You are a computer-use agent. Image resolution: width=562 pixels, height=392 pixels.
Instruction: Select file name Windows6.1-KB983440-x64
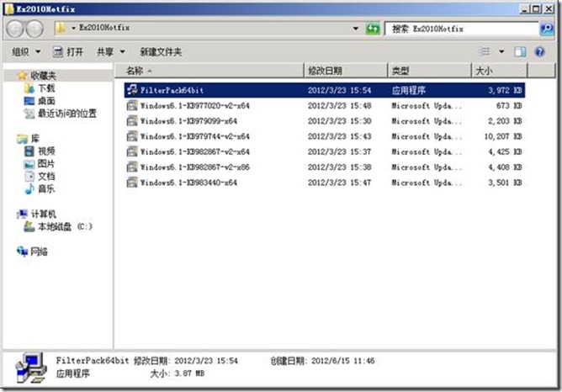coord(188,183)
